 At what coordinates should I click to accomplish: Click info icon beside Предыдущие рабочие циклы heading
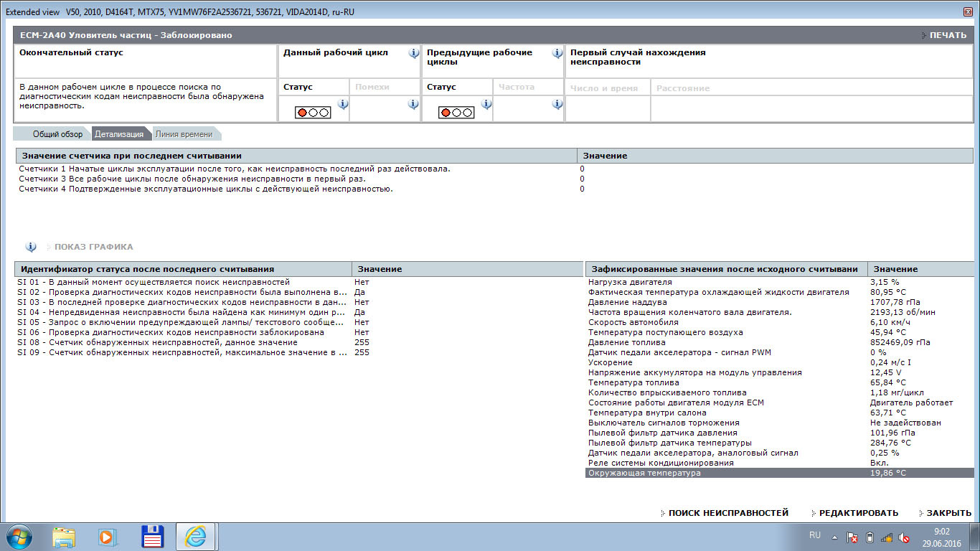557,53
